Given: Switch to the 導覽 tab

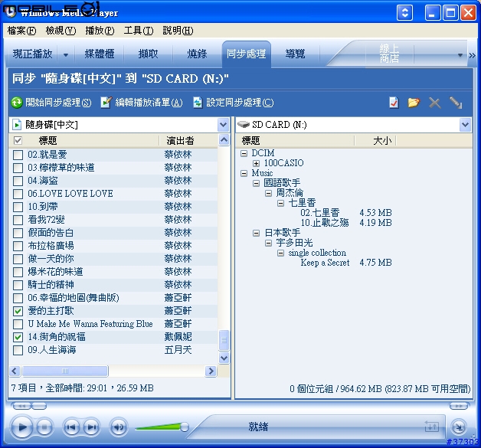Looking at the screenshot, I should (295, 54).
